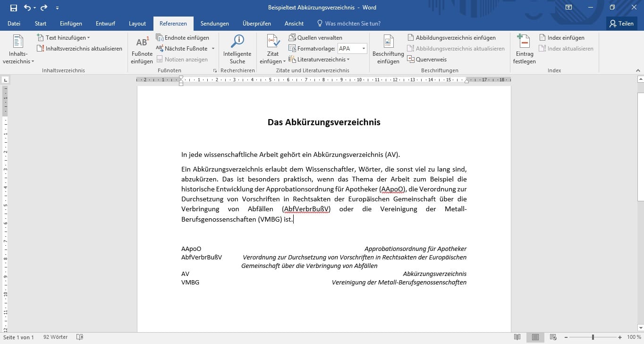The image size is (644, 344).
Task: Click the '92 Wörter' word count
Action: pyautogui.click(x=55, y=337)
